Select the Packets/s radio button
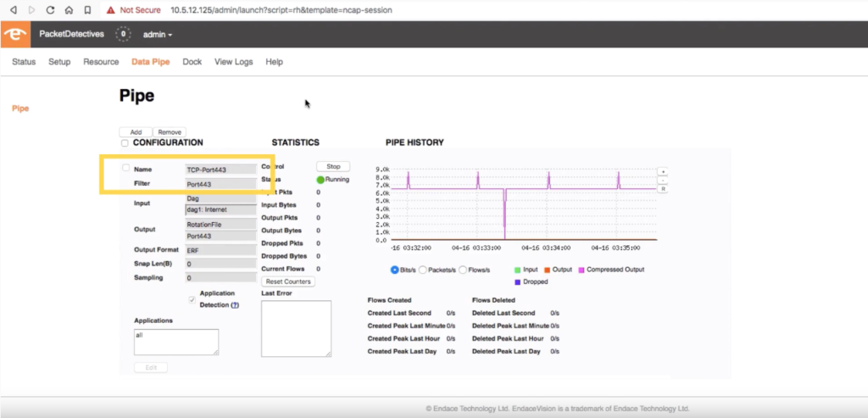 click(x=422, y=270)
